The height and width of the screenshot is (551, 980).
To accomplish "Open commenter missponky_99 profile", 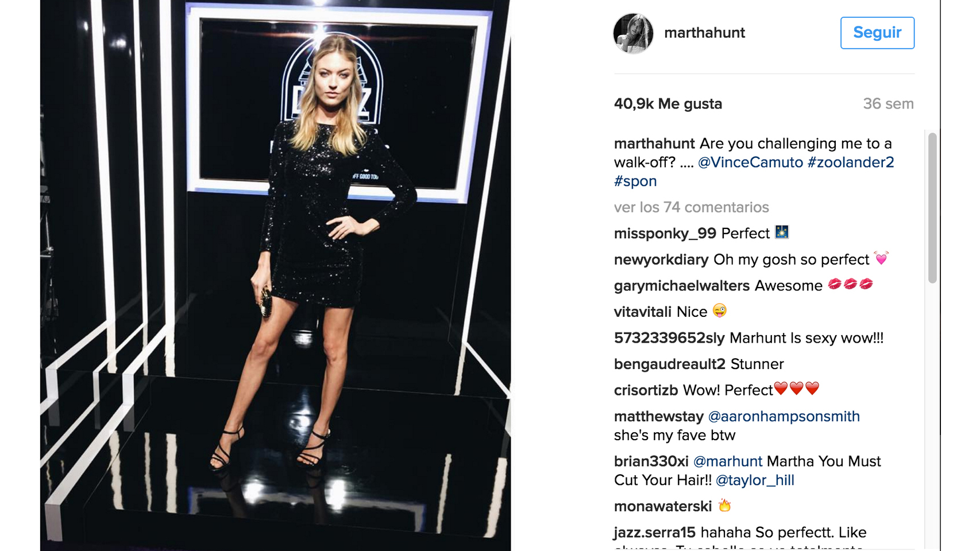I will (x=665, y=234).
